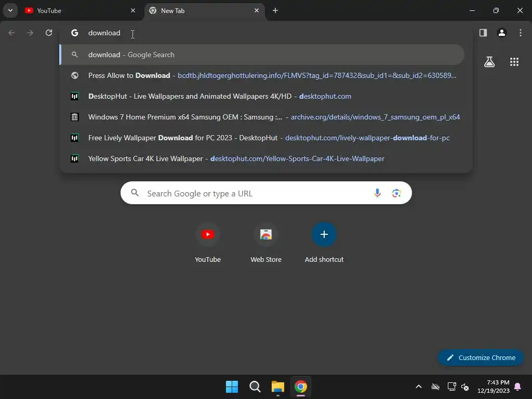This screenshot has width=532, height=399.
Task: Start voice search with microphone icon
Action: (377, 193)
